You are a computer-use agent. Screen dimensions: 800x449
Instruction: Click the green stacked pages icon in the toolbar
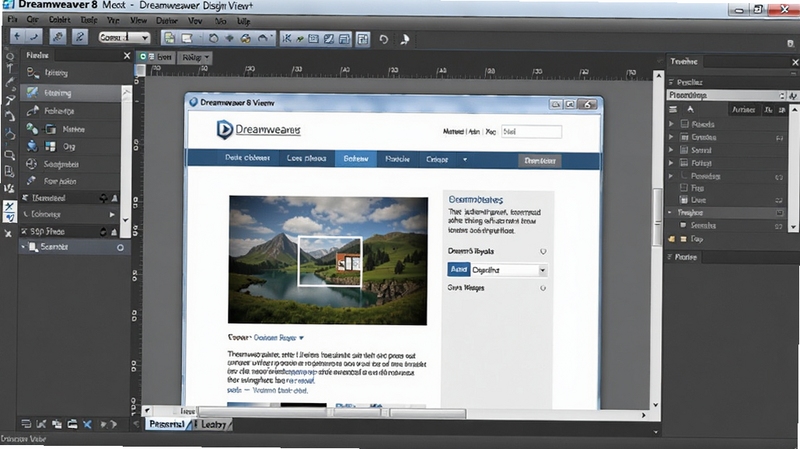[x=169, y=38]
